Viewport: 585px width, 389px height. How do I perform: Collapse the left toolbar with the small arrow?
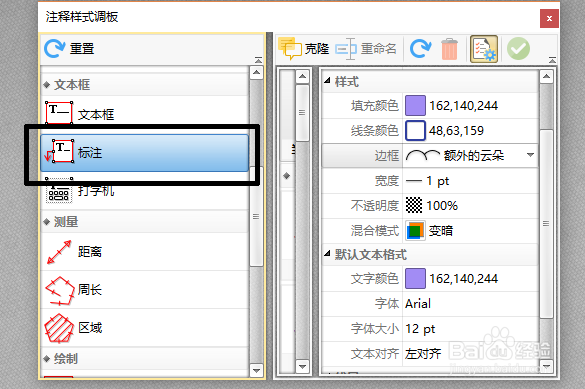click(x=258, y=60)
